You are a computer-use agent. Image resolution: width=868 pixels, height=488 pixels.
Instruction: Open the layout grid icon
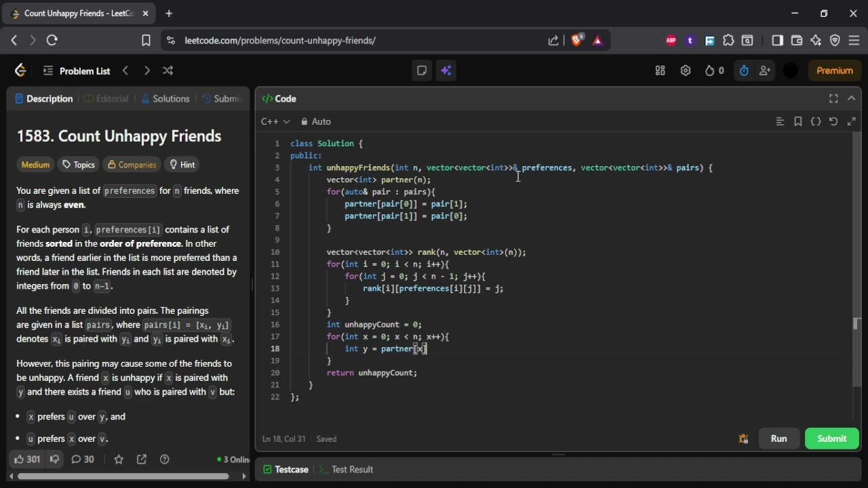click(660, 70)
